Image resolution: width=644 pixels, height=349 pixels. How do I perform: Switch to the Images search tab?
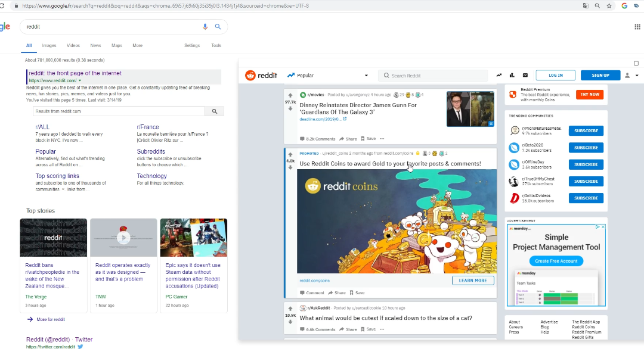pyautogui.click(x=49, y=45)
